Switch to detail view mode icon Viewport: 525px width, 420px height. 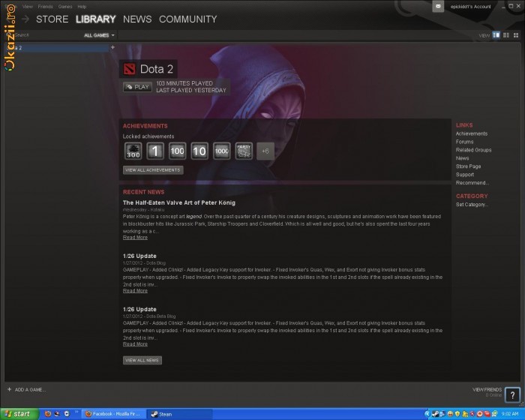click(496, 35)
